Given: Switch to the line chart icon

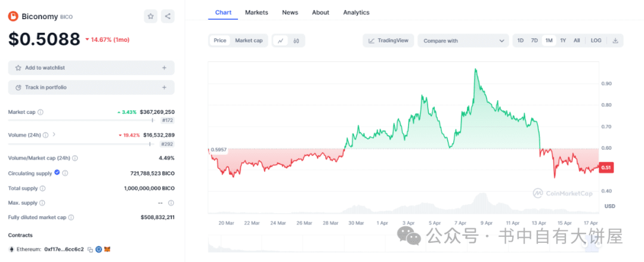Looking at the screenshot, I should point(280,41).
